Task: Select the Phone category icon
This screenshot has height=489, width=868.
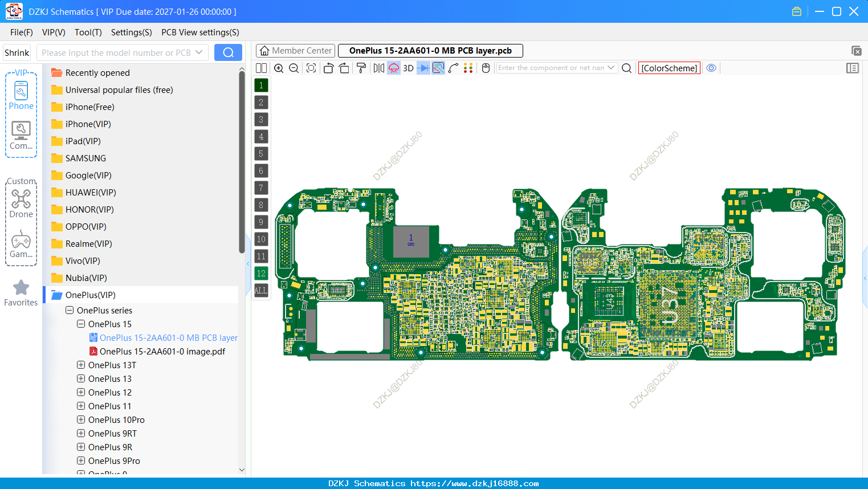Action: pyautogui.click(x=21, y=96)
